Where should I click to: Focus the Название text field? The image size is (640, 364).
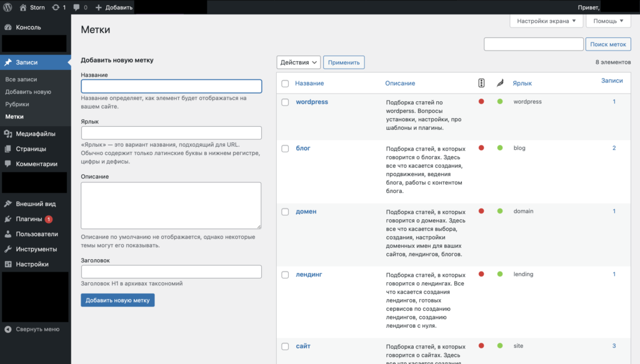[171, 86]
